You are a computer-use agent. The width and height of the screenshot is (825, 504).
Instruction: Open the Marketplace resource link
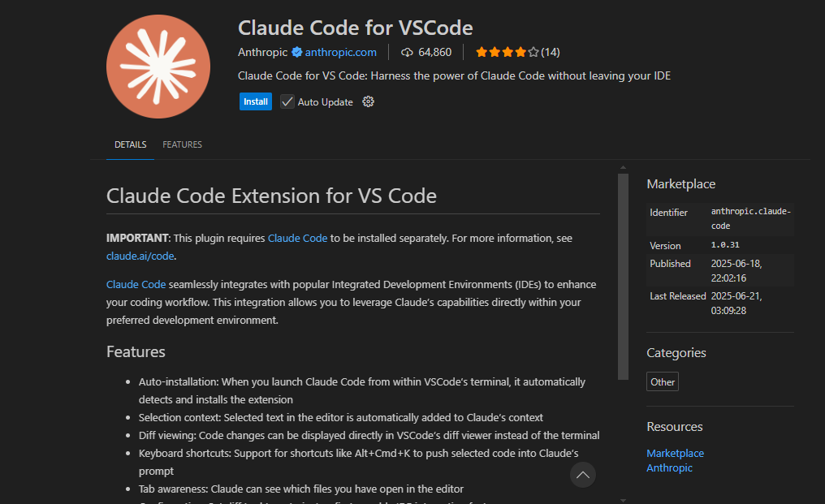pos(675,453)
